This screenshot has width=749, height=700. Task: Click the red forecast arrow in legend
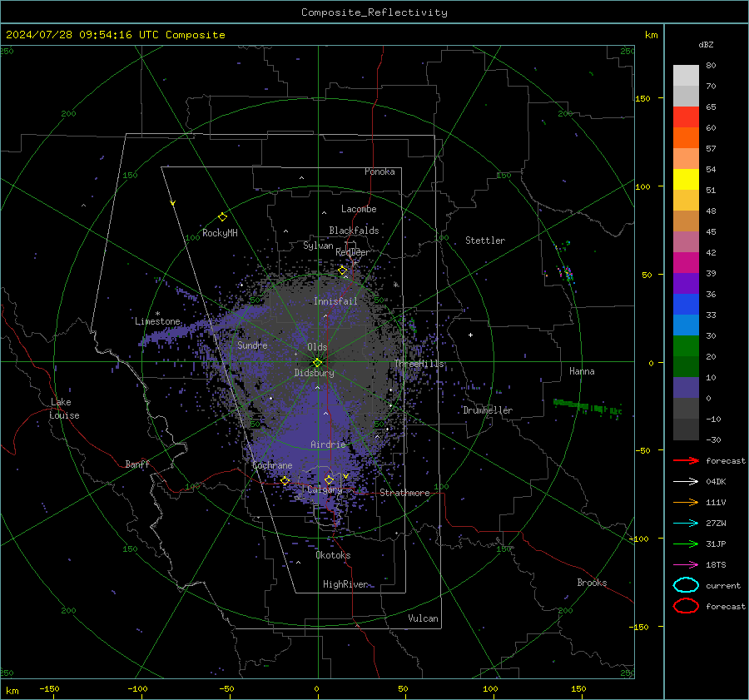tap(686, 460)
